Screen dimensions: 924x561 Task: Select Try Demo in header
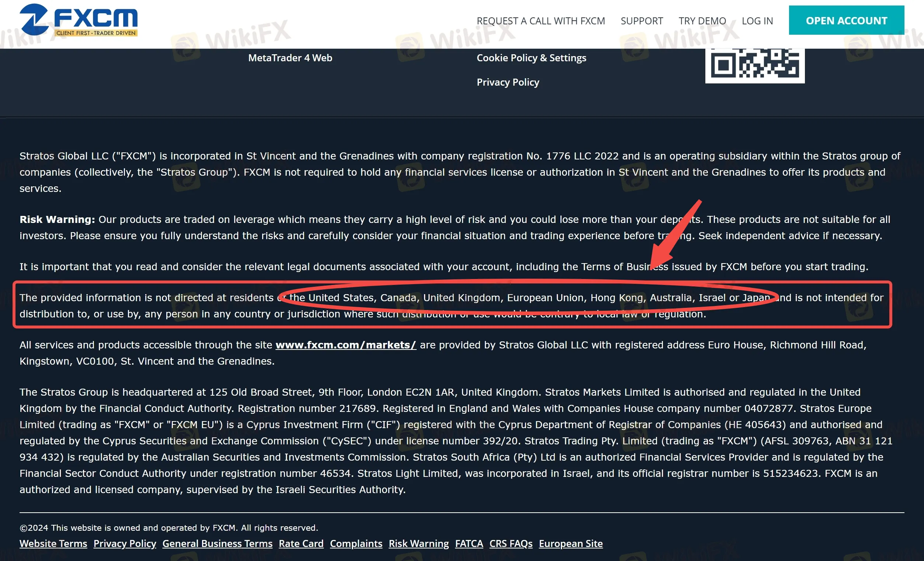(x=702, y=21)
